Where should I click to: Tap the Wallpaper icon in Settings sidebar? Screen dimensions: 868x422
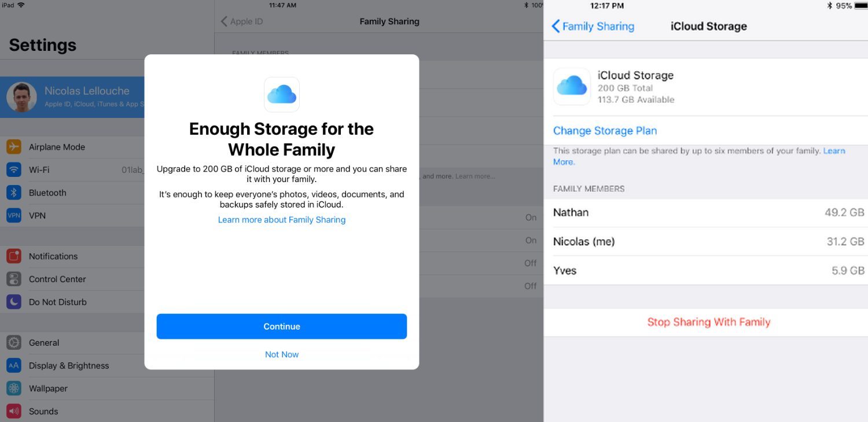tap(14, 388)
